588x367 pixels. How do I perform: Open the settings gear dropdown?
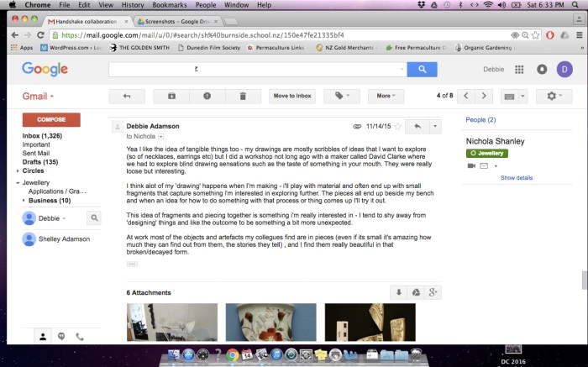click(x=555, y=96)
